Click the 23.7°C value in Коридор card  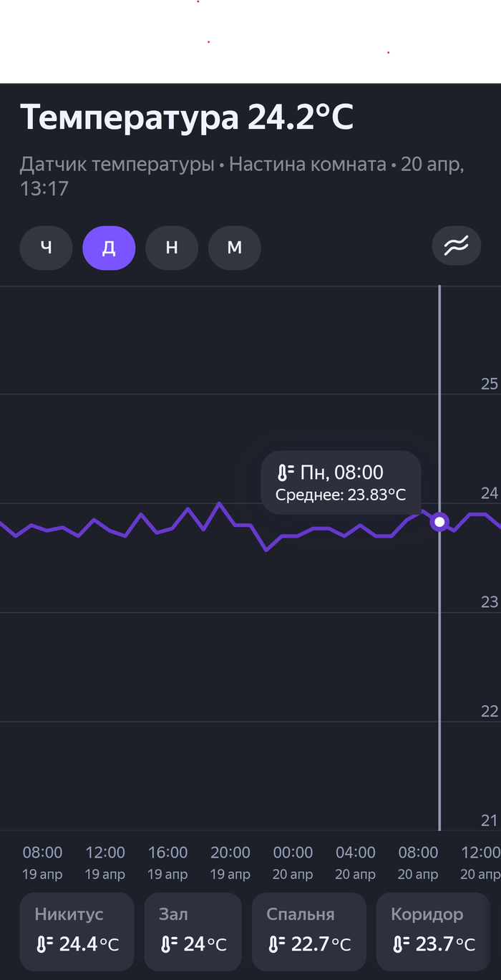[x=445, y=945]
